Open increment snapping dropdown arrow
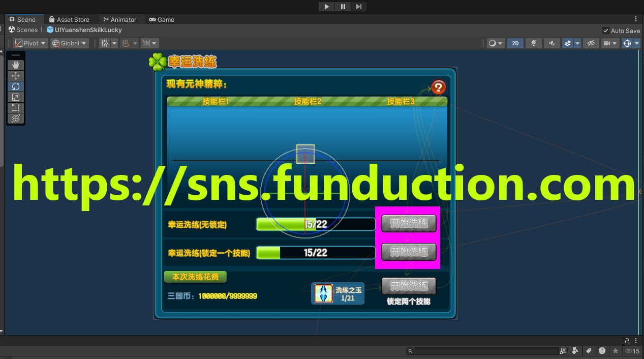The width and height of the screenshot is (644, 359). pyautogui.click(x=155, y=43)
